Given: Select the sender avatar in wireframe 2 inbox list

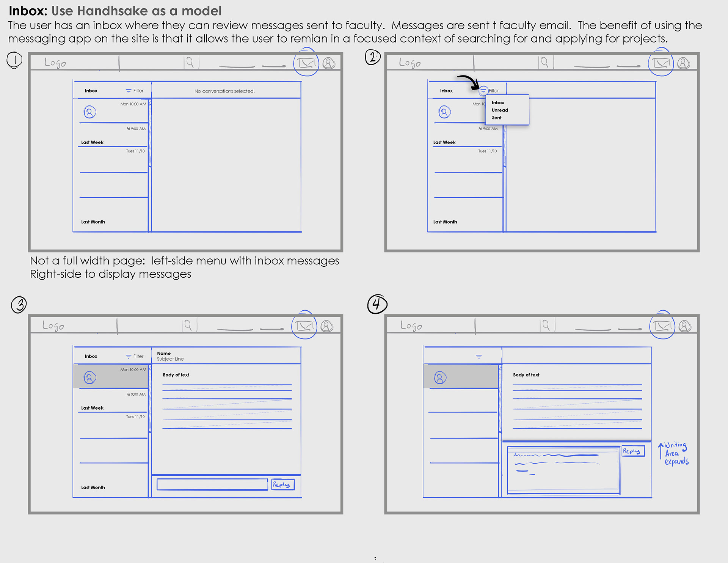Looking at the screenshot, I should [x=445, y=112].
